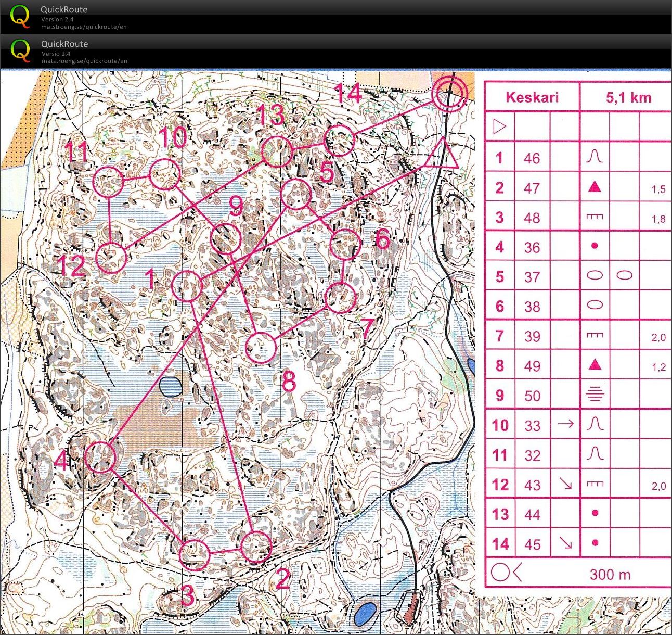
Task: Click the 1,2 dimension value in row 8
Action: pos(658,367)
